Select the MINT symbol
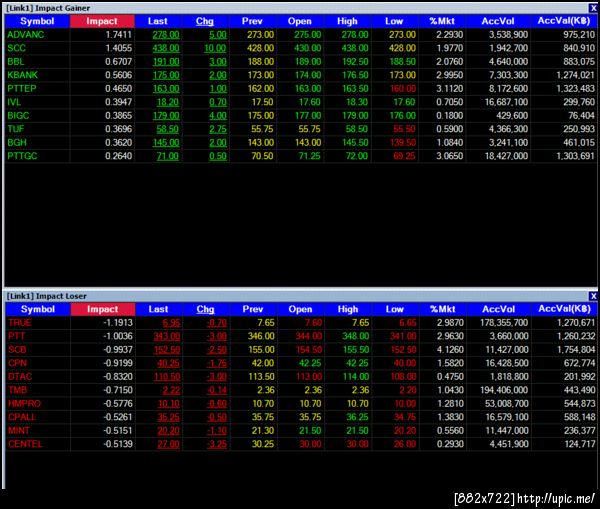600x509 pixels. (x=19, y=431)
